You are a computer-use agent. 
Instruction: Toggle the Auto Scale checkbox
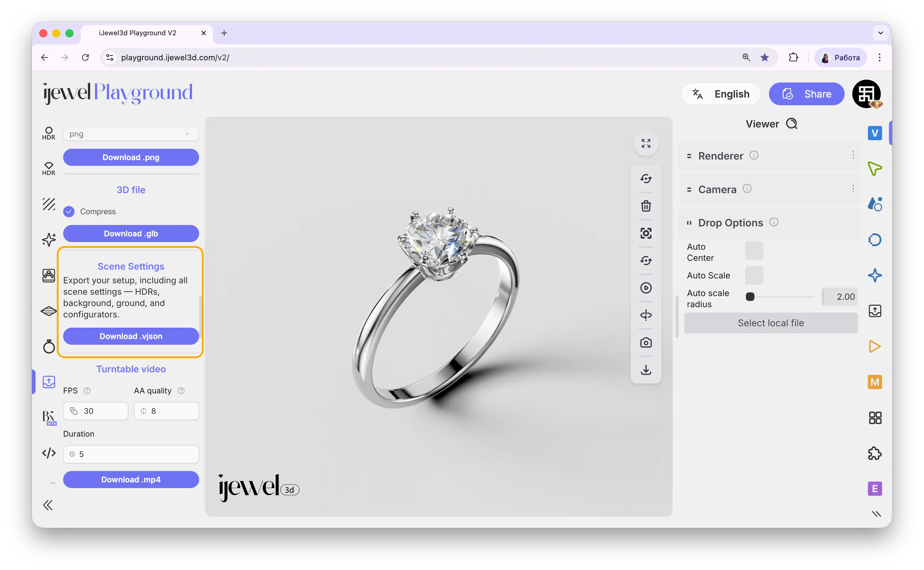pyautogui.click(x=754, y=276)
